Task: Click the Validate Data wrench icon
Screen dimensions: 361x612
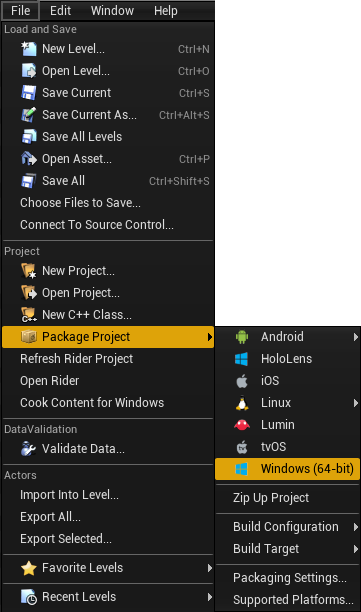Action: tap(28, 449)
